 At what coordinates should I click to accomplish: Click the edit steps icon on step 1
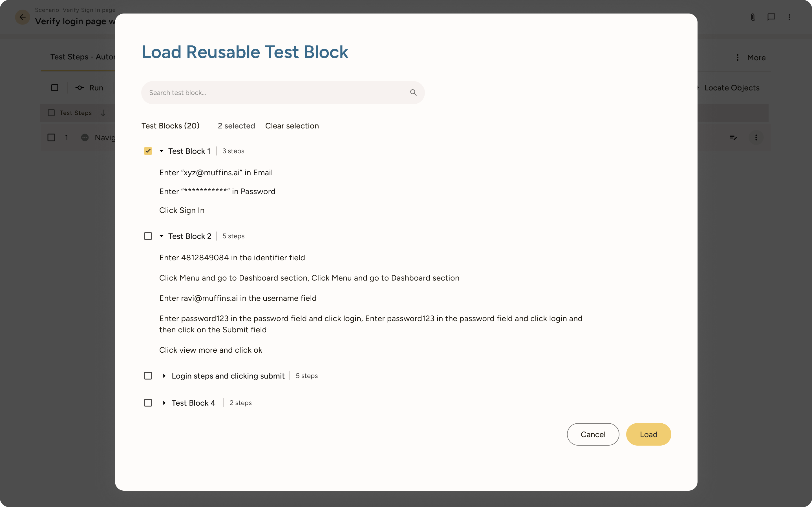734,137
